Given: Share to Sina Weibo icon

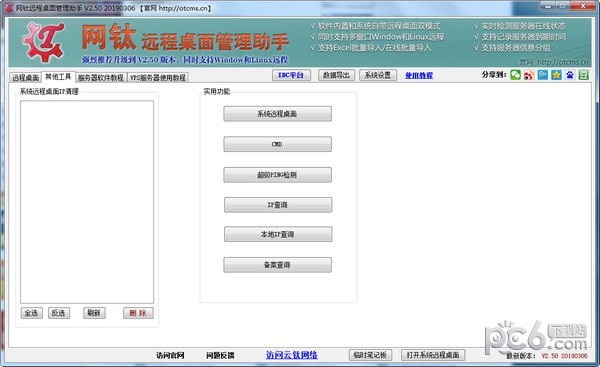Looking at the screenshot, I should 529,75.
